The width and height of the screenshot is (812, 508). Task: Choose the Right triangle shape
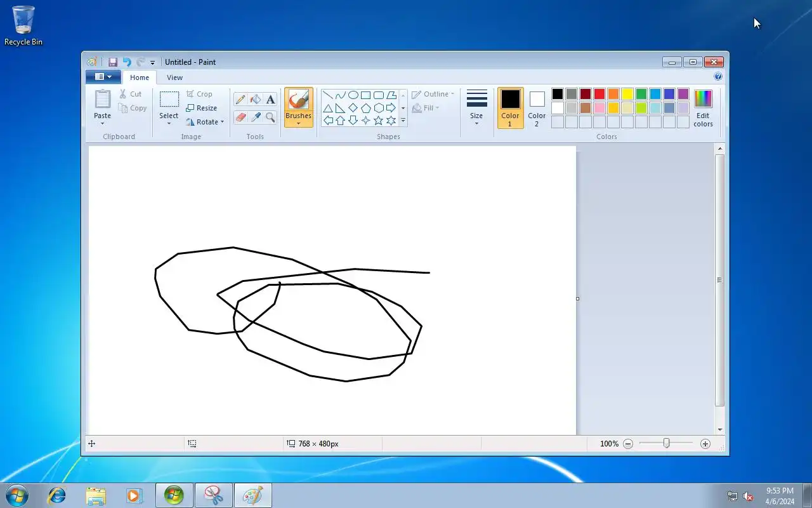341,108
